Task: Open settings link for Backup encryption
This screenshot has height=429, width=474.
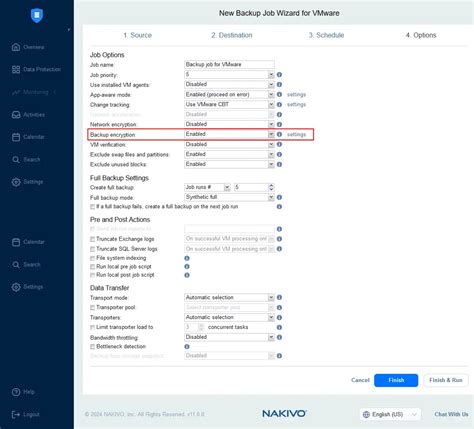Action: click(296, 135)
